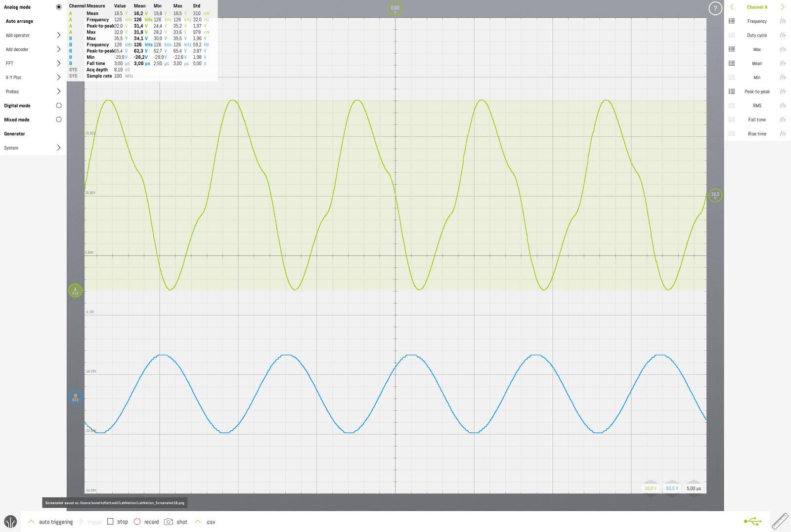
Task: Show Rise time graph waveform icon
Action: (783, 134)
